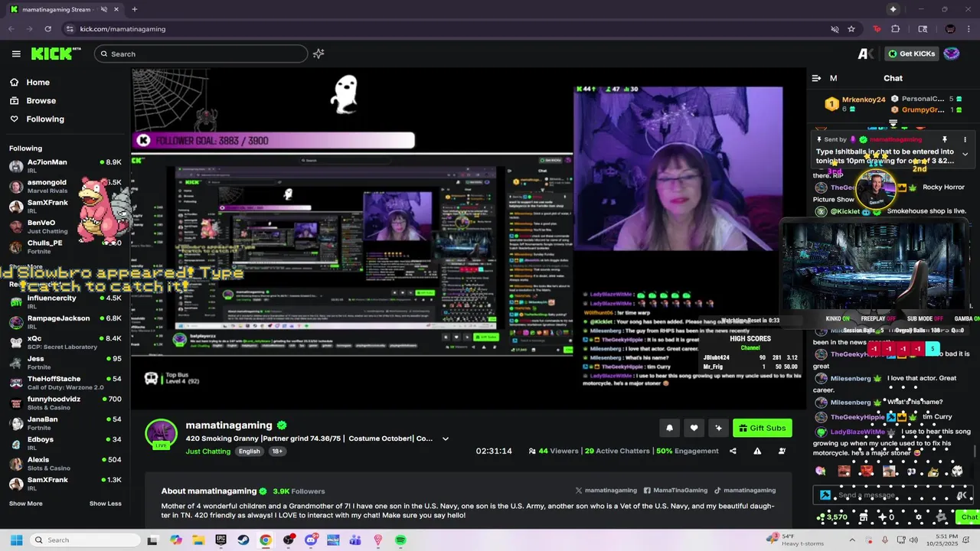Open Spotify from the Windows taskbar

tap(400, 540)
